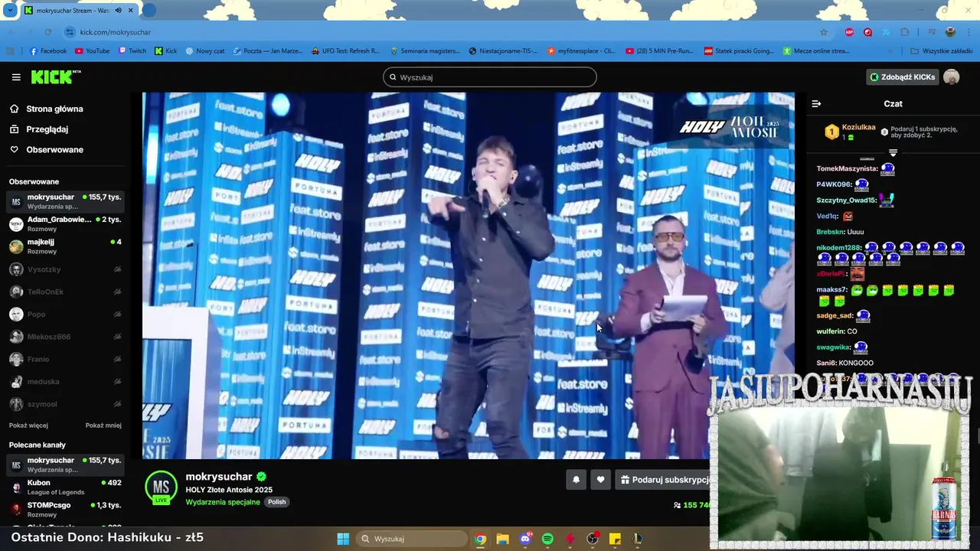Open offline channel Mlekosz666
This screenshot has width=980, height=551.
pyautogui.click(x=65, y=337)
